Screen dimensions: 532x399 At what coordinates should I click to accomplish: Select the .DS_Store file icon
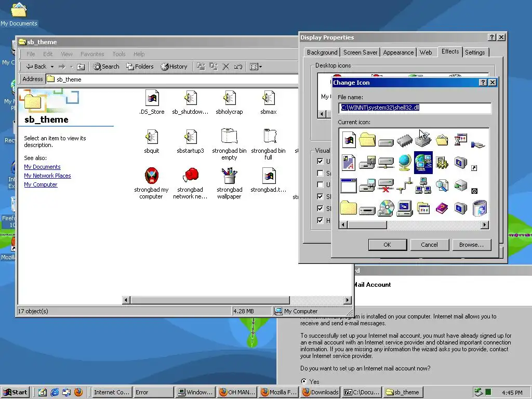pos(152,102)
